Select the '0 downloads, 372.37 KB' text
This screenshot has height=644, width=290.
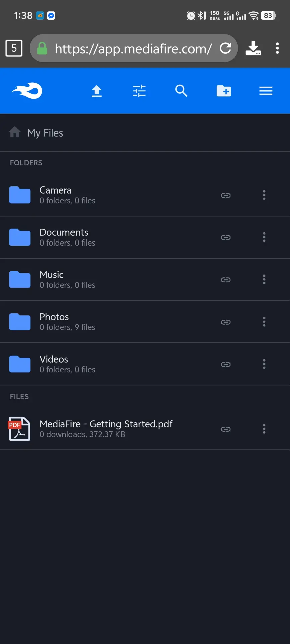(x=82, y=434)
